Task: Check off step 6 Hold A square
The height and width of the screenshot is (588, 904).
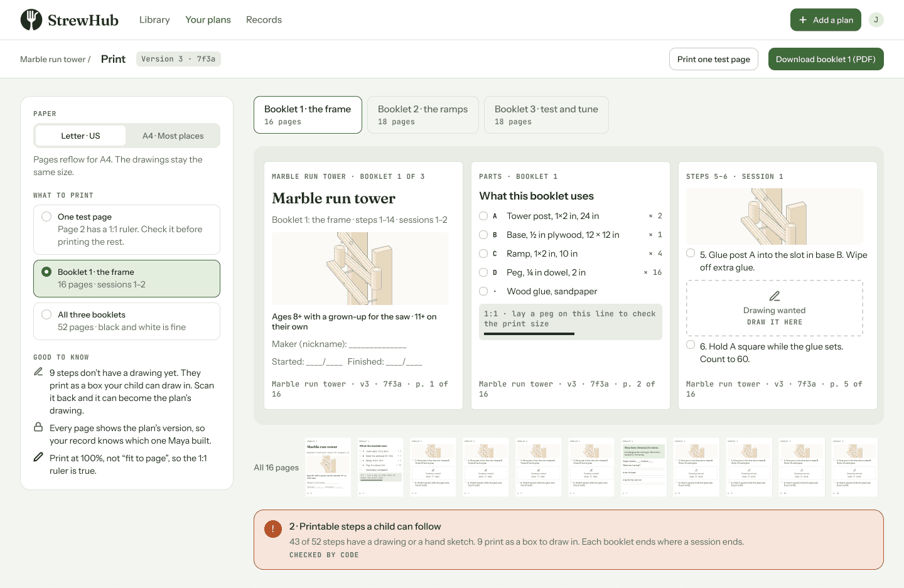Action: pyautogui.click(x=691, y=345)
